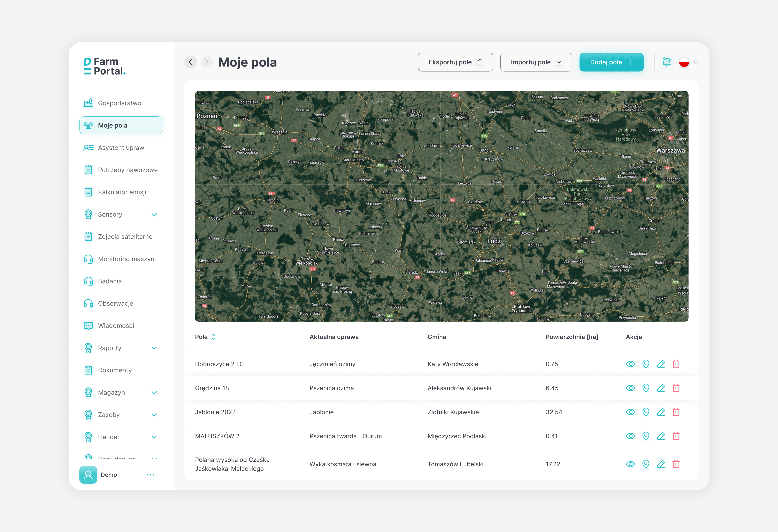Edit the Grędzina 18 field with pencil icon

pos(661,388)
